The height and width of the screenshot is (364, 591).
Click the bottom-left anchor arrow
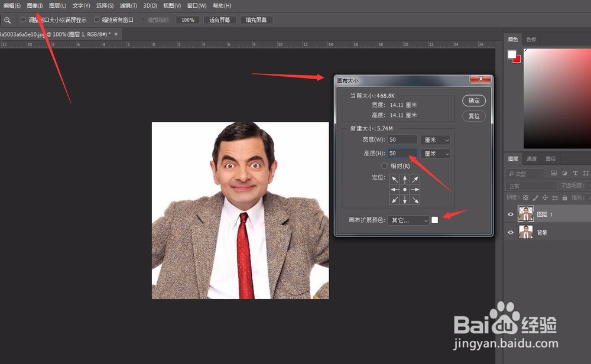point(395,200)
